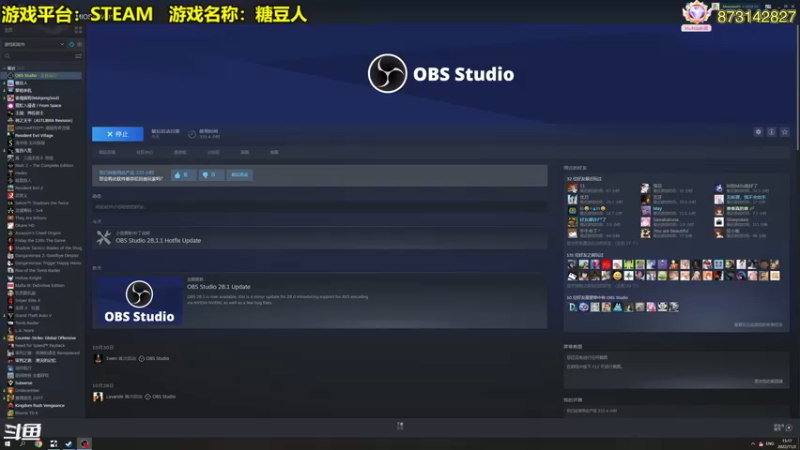Open friend Sawakakuna's profile entry
This screenshot has width=800, height=450.
tap(667, 222)
